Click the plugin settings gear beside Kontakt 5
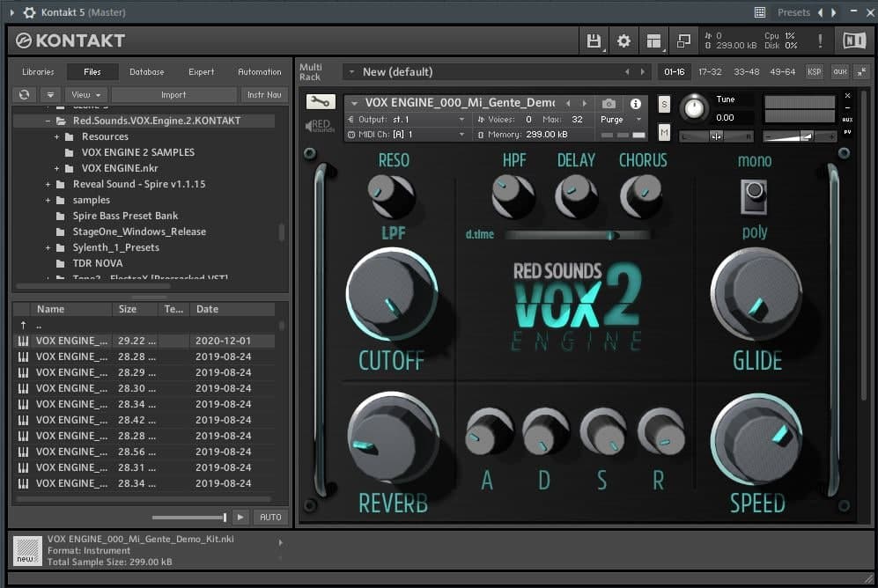878x588 pixels. point(30,11)
